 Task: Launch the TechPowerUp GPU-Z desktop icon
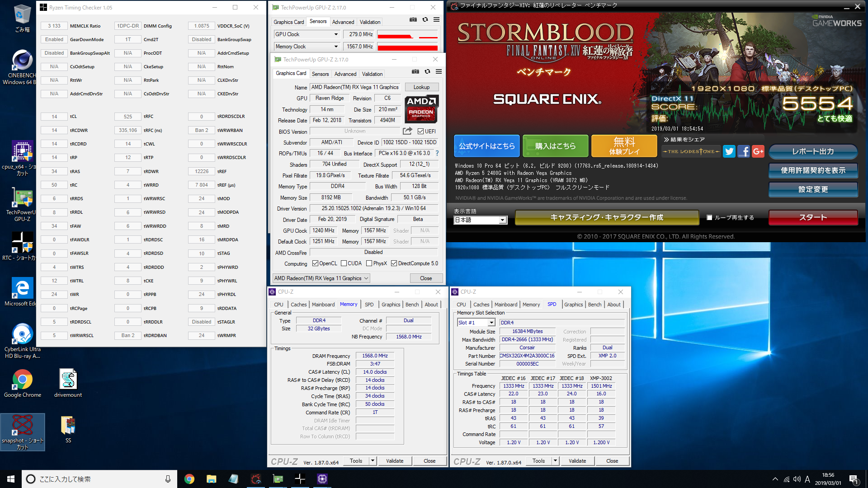point(22,205)
